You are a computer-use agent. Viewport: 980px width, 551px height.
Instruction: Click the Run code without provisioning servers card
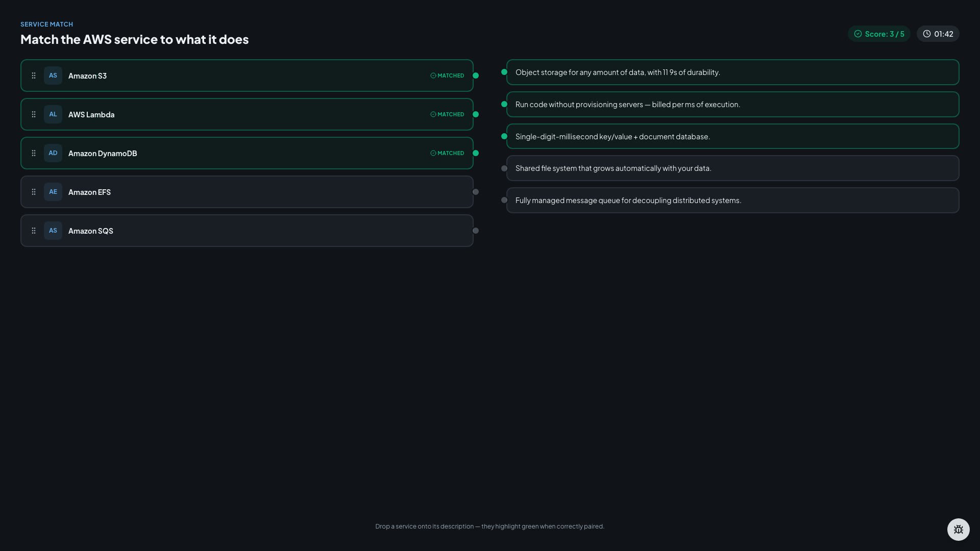click(x=732, y=104)
